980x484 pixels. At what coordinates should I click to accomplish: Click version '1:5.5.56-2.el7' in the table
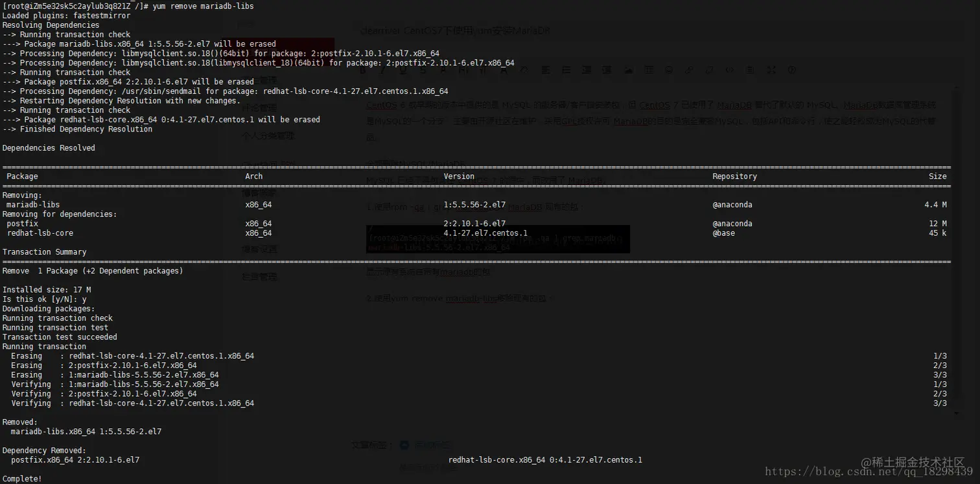click(x=474, y=205)
